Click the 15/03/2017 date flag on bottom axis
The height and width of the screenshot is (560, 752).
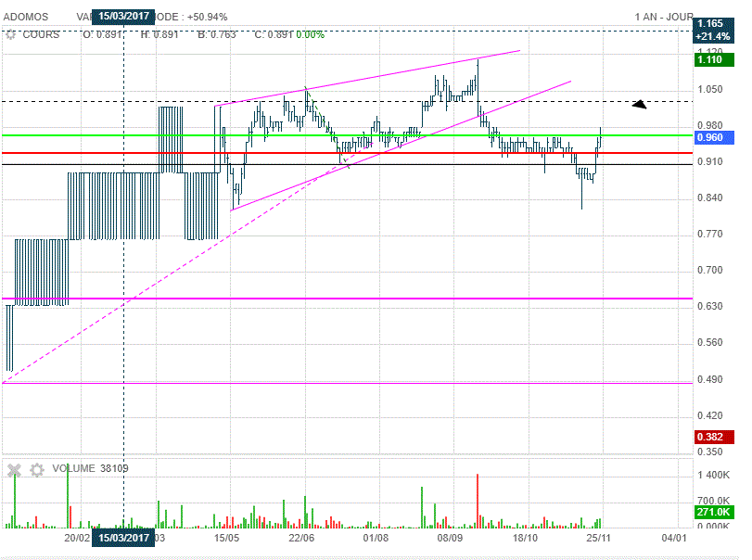tap(123, 538)
